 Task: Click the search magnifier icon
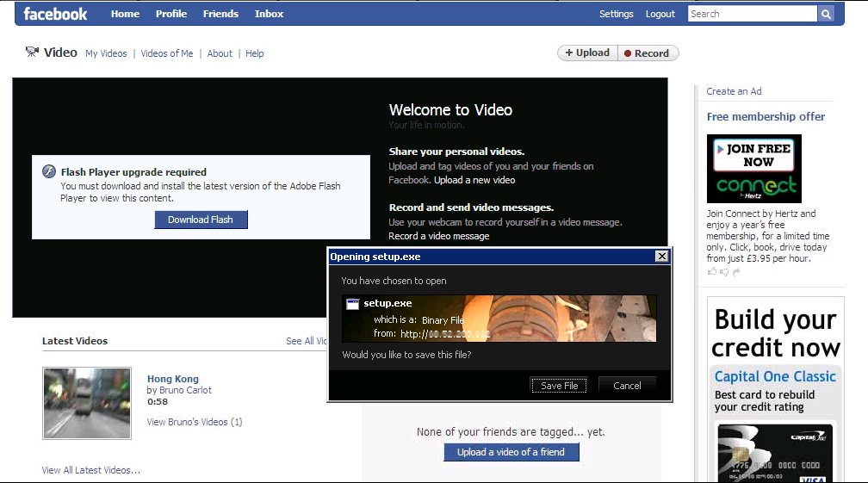tap(825, 14)
